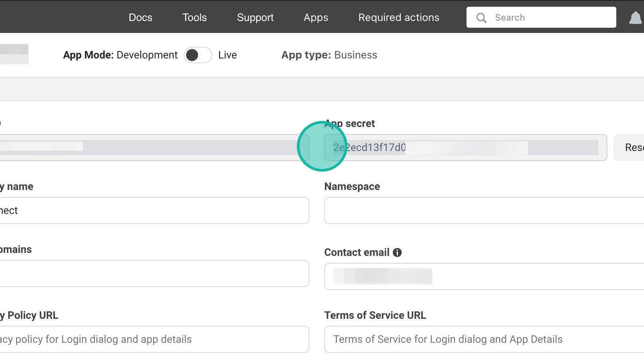Click the App ID field left of App secret
The image size is (644, 360).
(x=154, y=148)
